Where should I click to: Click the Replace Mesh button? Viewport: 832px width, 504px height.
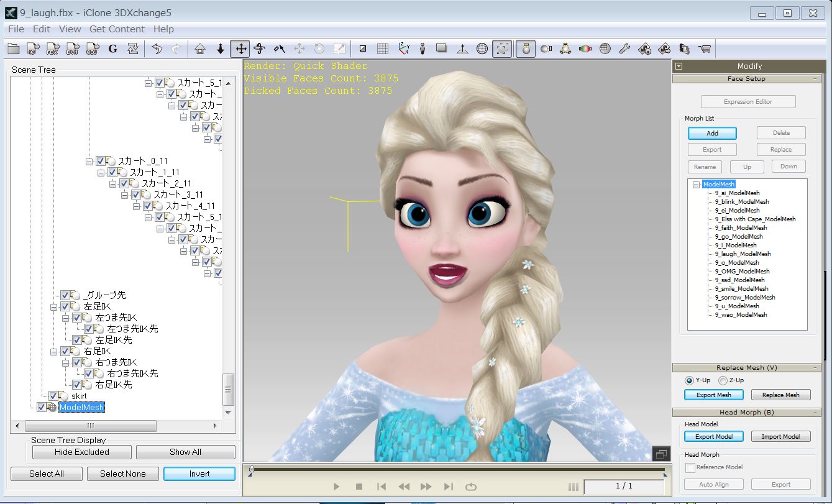coord(781,395)
